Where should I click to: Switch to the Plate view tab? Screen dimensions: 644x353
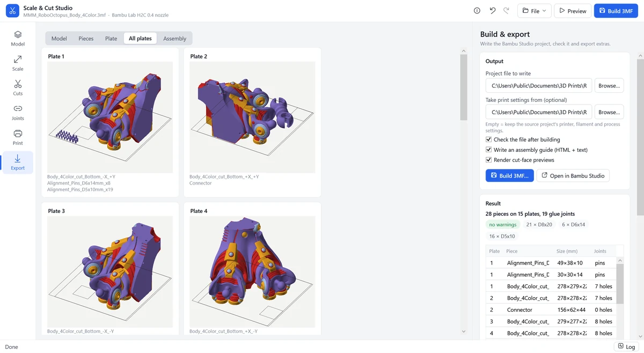coord(111,39)
